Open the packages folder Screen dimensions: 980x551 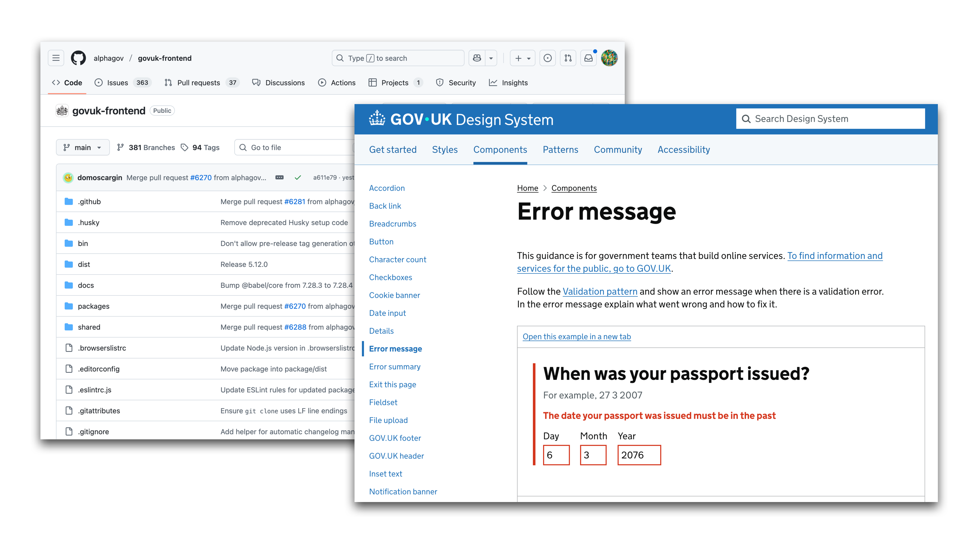click(94, 306)
